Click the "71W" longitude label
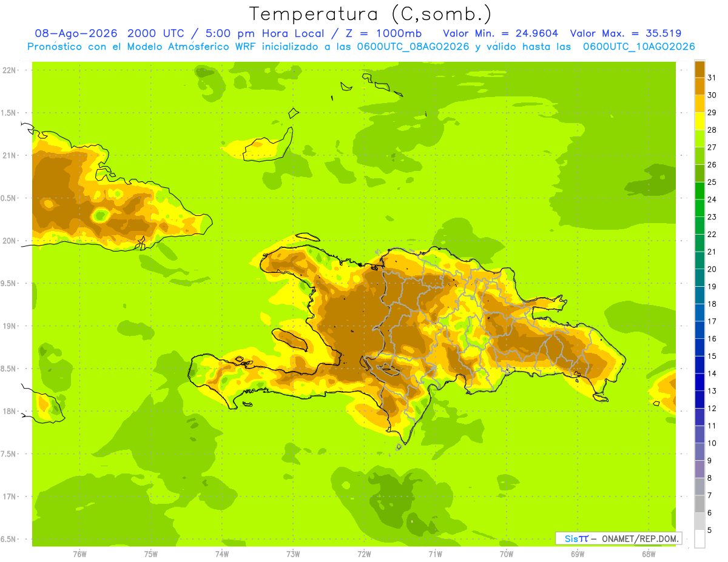Screen dimensions: 728x562 point(435,554)
